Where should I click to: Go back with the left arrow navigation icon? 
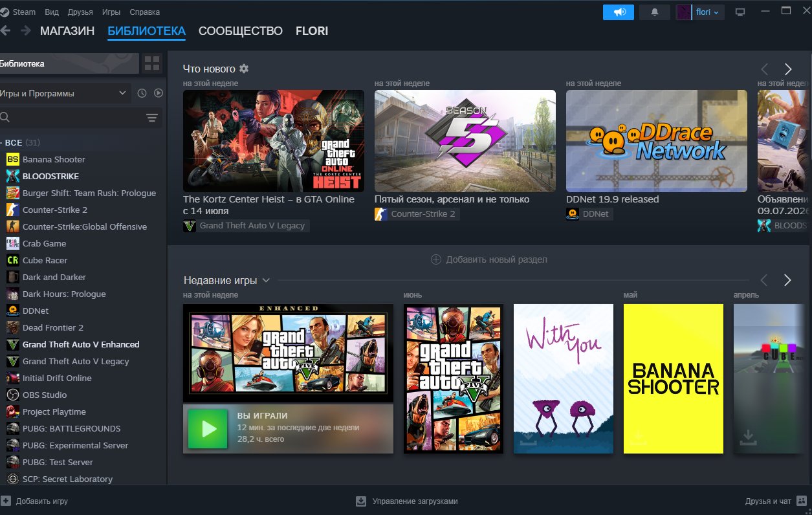click(5, 30)
